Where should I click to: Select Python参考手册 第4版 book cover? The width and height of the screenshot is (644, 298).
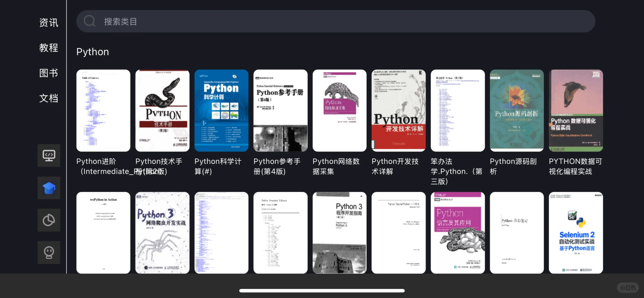[x=280, y=110]
